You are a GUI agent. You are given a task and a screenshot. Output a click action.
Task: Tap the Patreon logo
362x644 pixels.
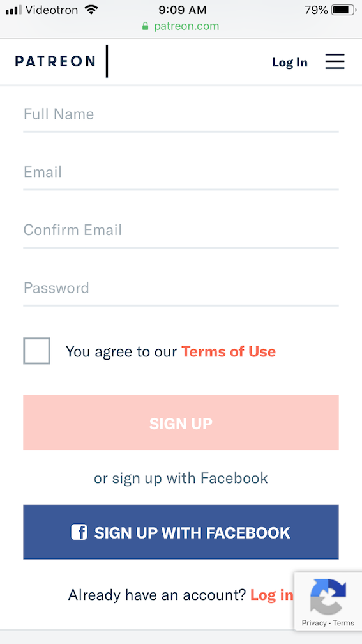pyautogui.click(x=55, y=61)
